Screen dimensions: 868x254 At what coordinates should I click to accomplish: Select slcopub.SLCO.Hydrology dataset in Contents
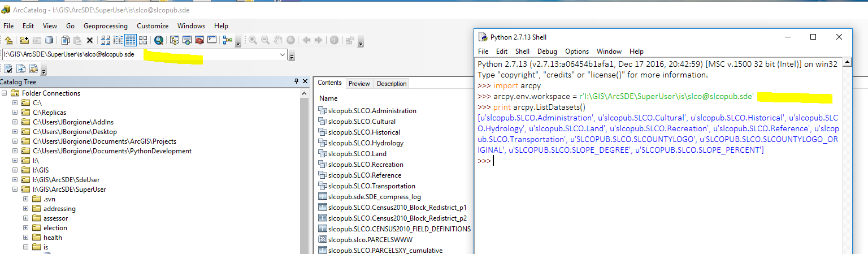(x=361, y=143)
